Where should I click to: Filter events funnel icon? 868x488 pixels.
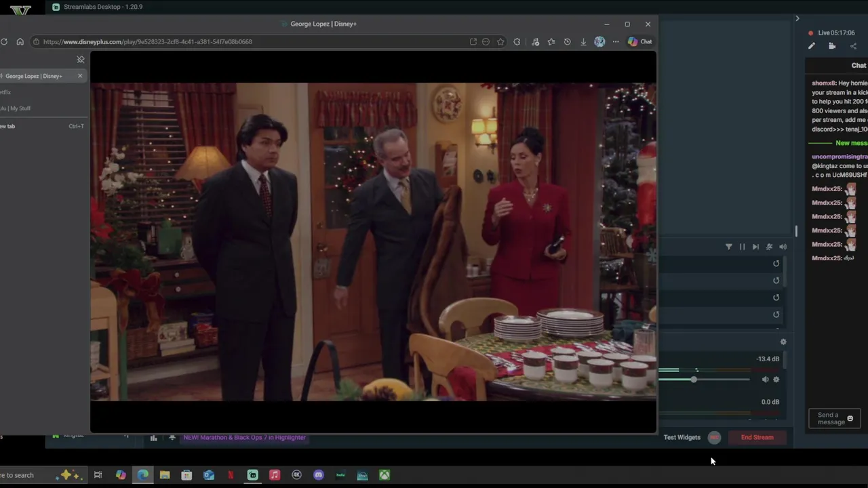tap(729, 247)
